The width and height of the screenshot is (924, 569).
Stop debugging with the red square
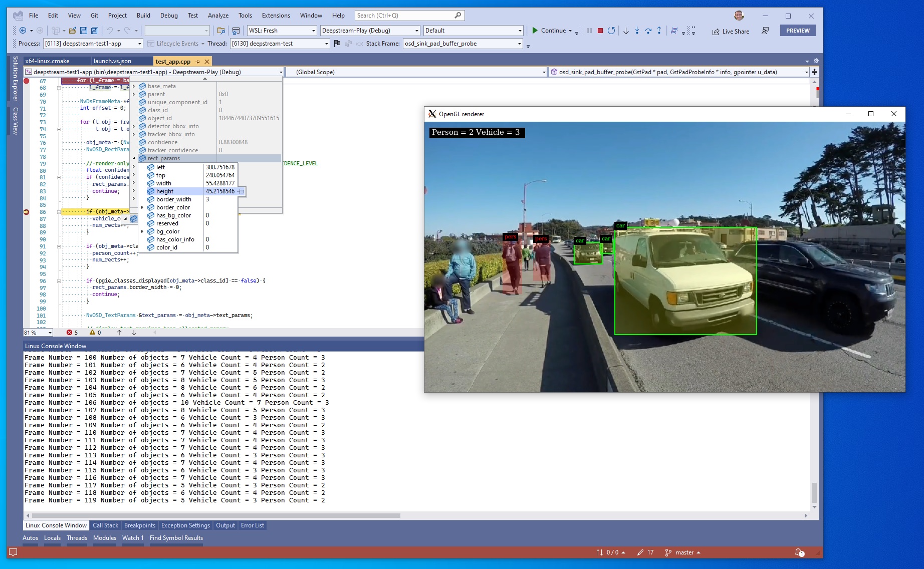pos(600,31)
